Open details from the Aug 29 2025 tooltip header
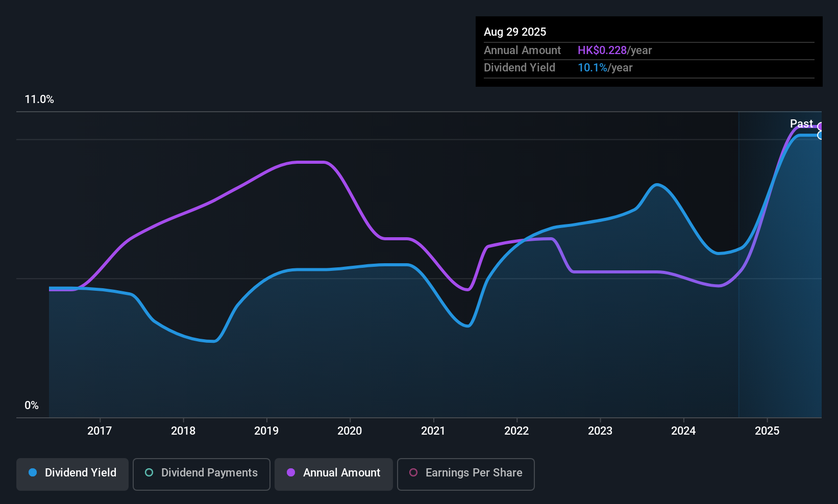 515,32
